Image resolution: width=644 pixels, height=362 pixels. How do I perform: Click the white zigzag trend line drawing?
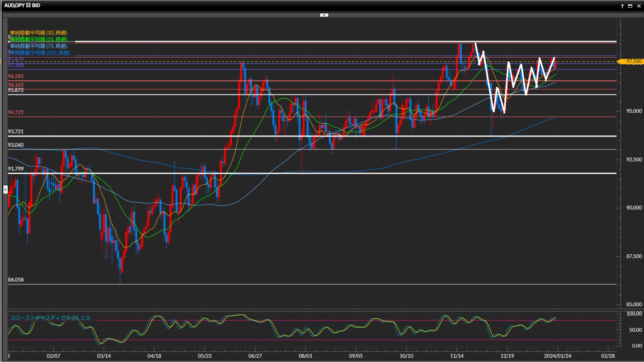tap(489, 80)
